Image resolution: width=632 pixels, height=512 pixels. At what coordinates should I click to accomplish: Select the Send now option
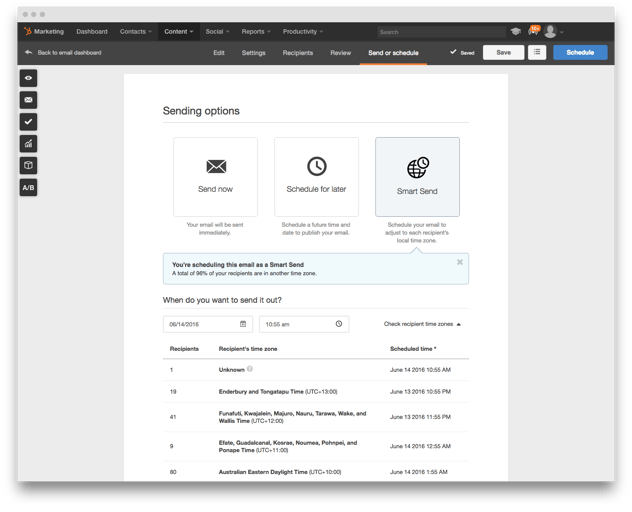(x=215, y=177)
